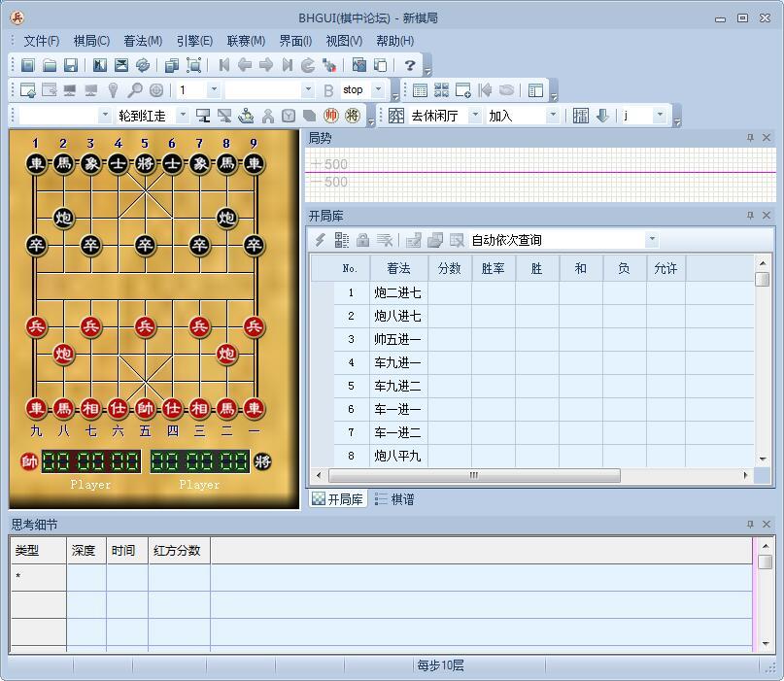Open the empty engine name dropdown

click(308, 90)
